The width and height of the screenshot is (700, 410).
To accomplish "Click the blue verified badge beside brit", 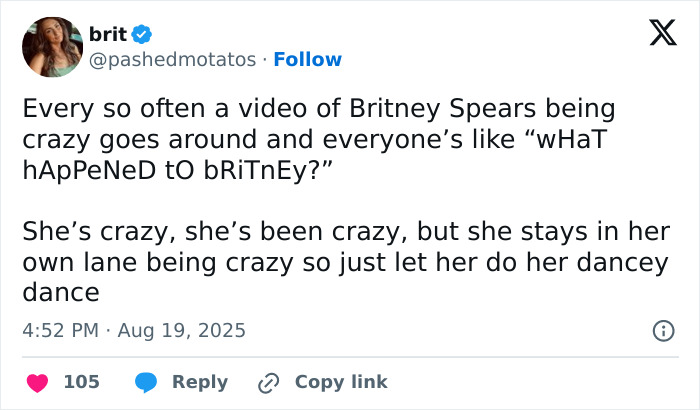I will coord(142,35).
